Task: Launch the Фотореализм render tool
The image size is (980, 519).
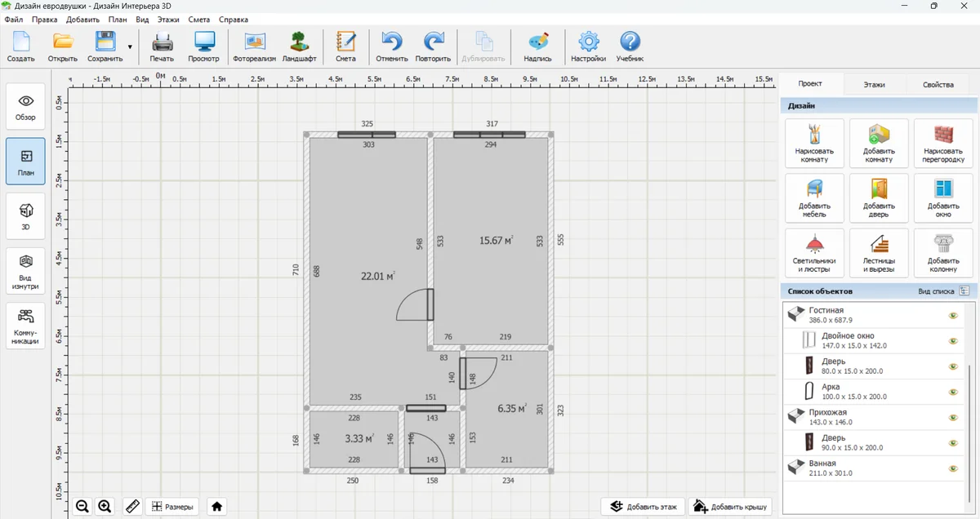Action: tap(255, 47)
